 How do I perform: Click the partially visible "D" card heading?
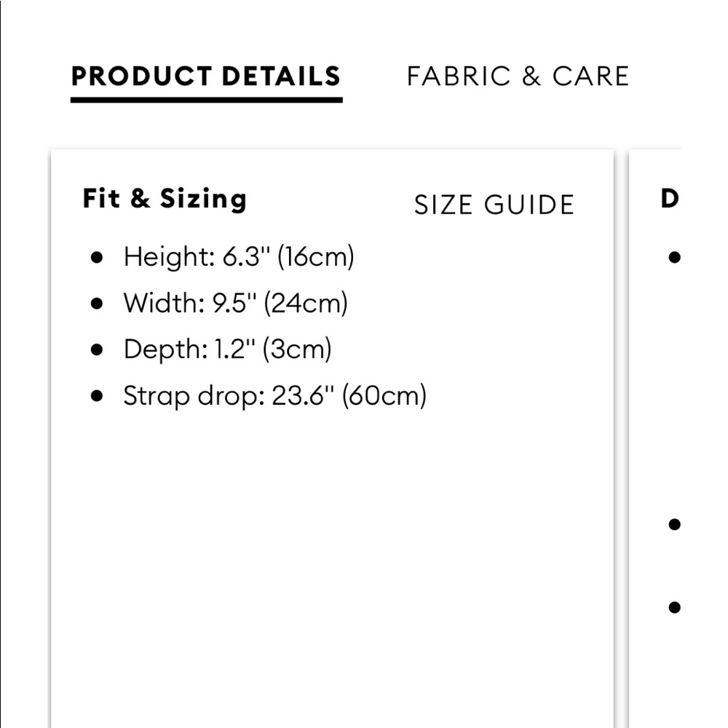[669, 199]
